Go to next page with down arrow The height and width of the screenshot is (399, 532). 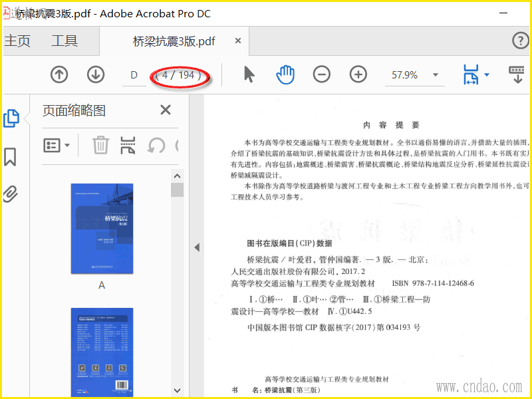(96, 74)
